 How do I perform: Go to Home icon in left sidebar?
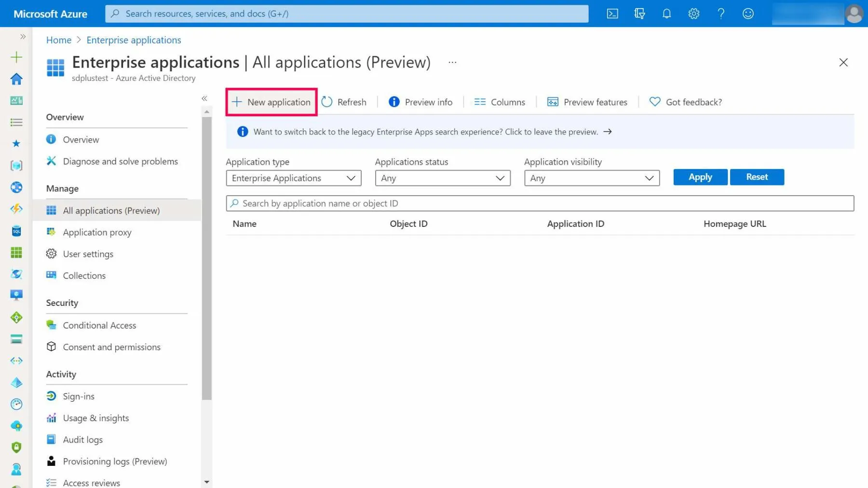click(16, 79)
